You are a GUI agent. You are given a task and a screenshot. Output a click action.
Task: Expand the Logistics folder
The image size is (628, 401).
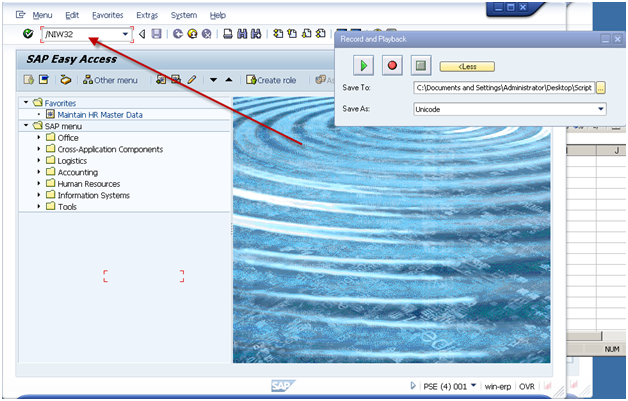(39, 161)
